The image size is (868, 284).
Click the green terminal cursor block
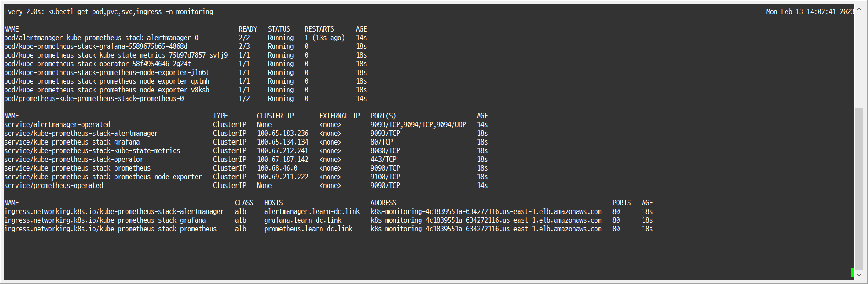852,273
